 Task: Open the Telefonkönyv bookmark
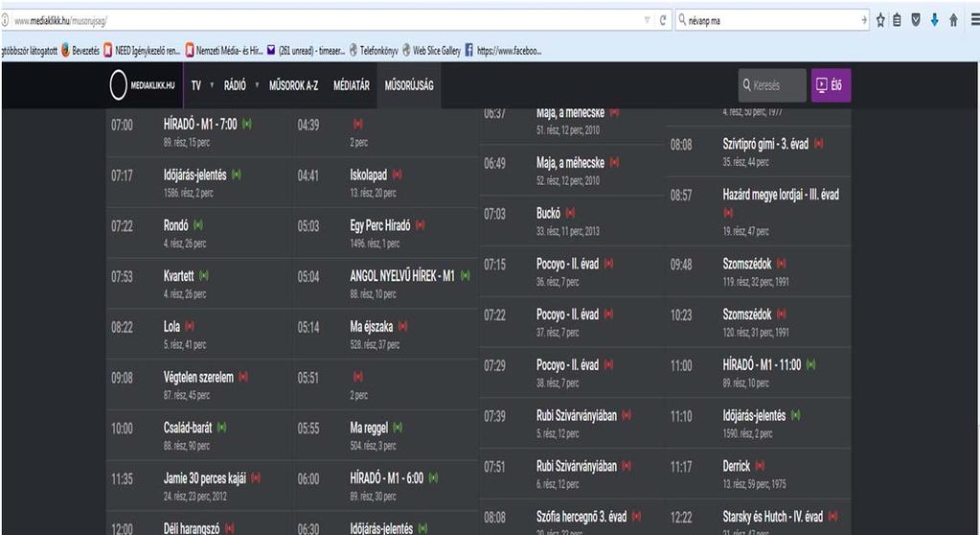click(373, 51)
